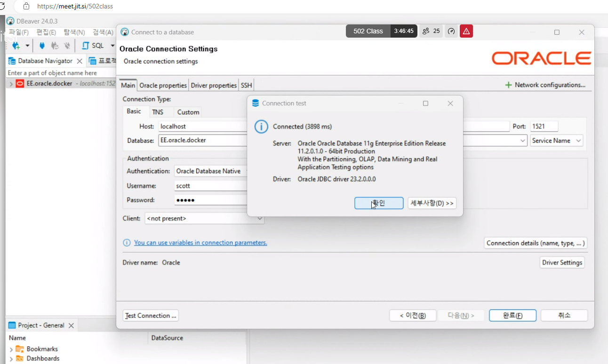Open the performance speedometer indicator
The height and width of the screenshot is (364, 608).
coord(451,31)
